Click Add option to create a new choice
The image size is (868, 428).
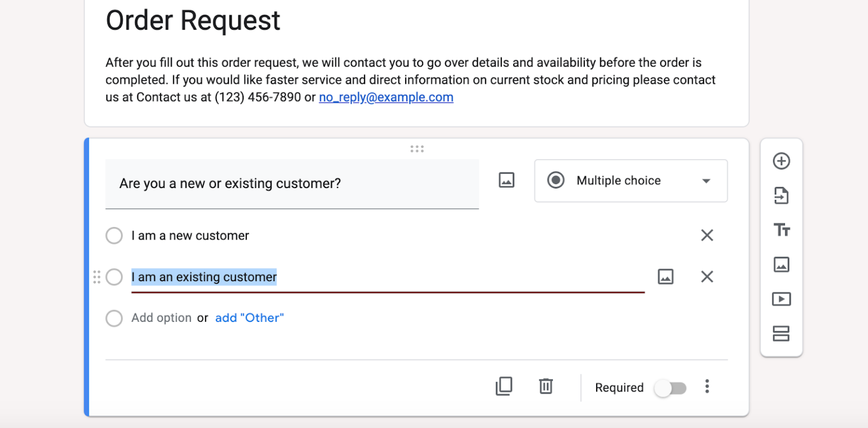click(162, 318)
